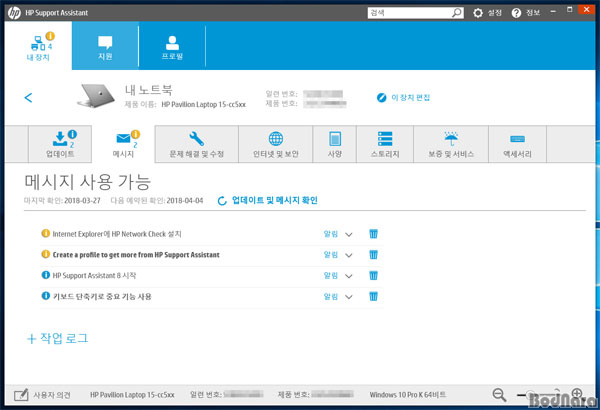Open the 키보드 단축키로 중요 기능 사용 message

click(102, 296)
